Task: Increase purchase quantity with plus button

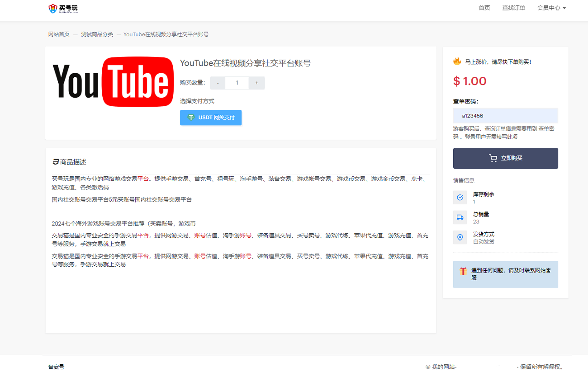Action: click(x=256, y=83)
